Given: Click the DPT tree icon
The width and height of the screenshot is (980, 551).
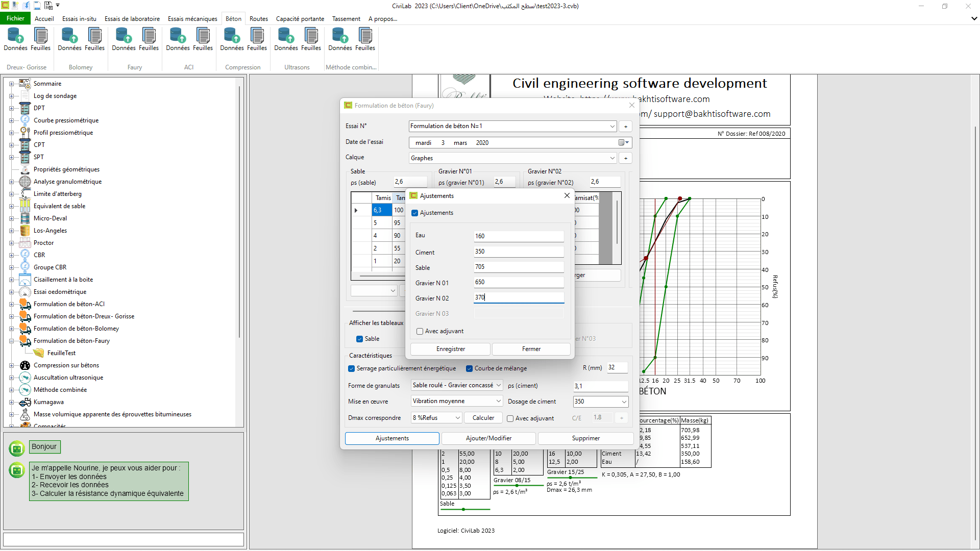Looking at the screenshot, I should tap(25, 108).
